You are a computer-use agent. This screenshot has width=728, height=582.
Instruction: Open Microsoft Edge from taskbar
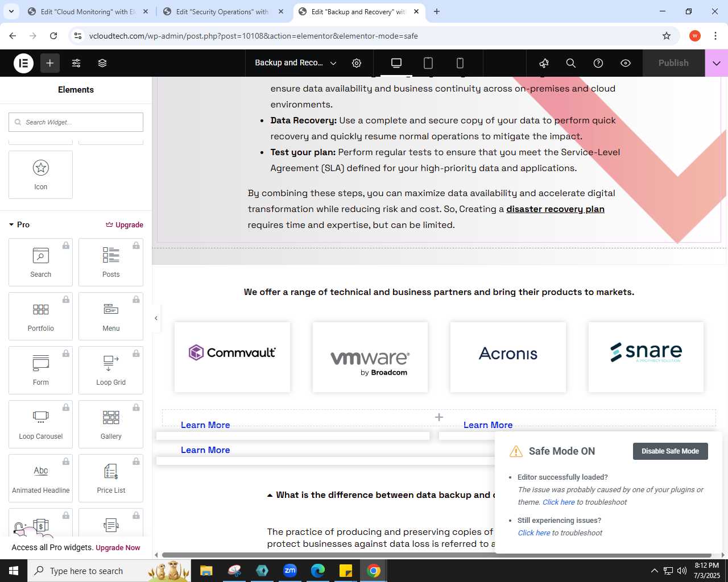[318, 571]
